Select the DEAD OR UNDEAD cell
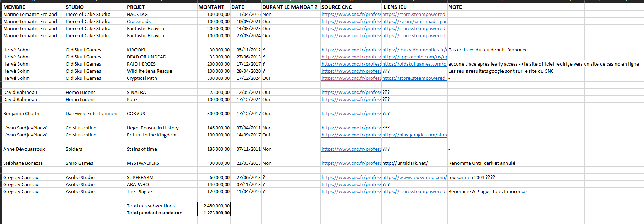The height and width of the screenshot is (224, 644). pyautogui.click(x=162, y=57)
